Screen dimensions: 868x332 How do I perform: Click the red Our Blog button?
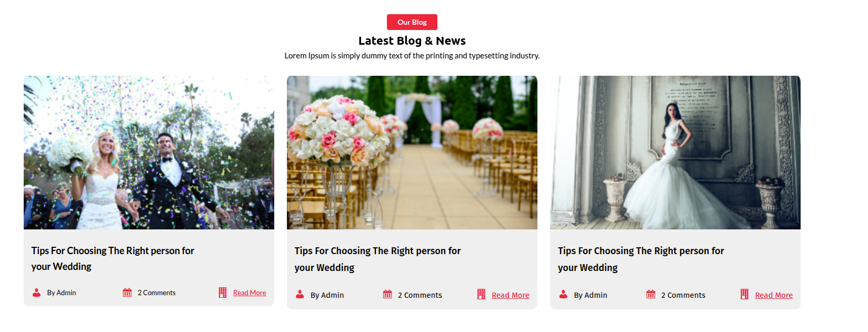tap(412, 22)
